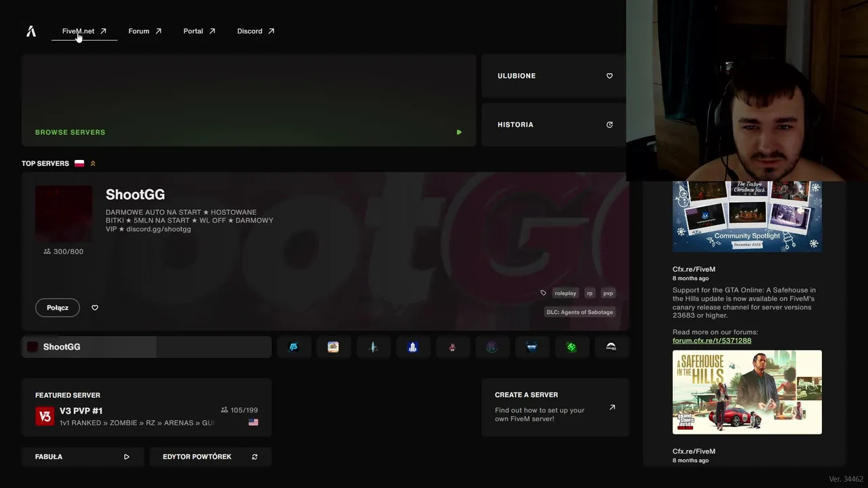Click the FiveM logo in the top-left corner

click(31, 31)
